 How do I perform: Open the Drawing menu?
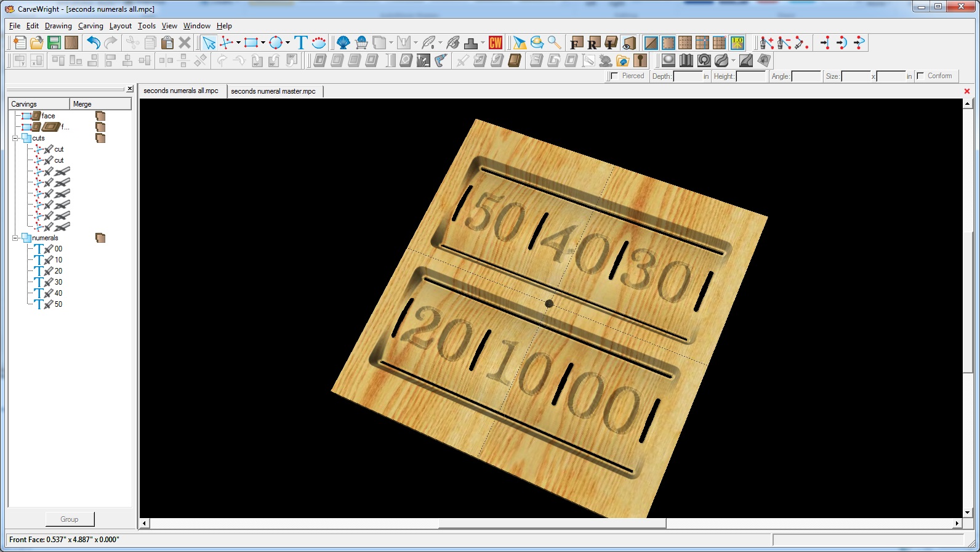[58, 26]
